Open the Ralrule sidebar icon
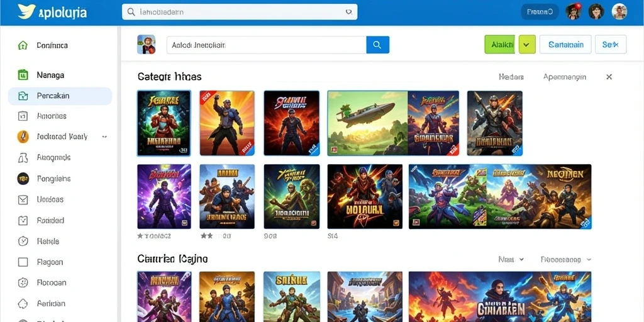Viewport: 644px width, 322px height. 23,241
